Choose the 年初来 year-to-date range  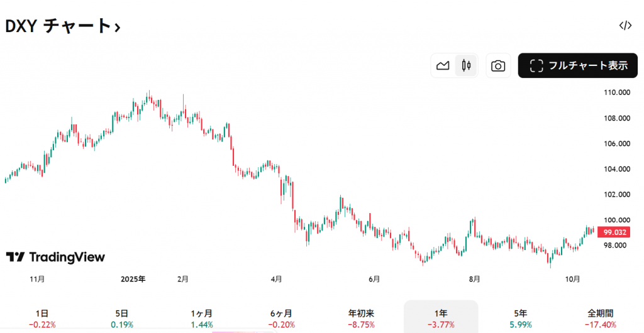click(361, 318)
